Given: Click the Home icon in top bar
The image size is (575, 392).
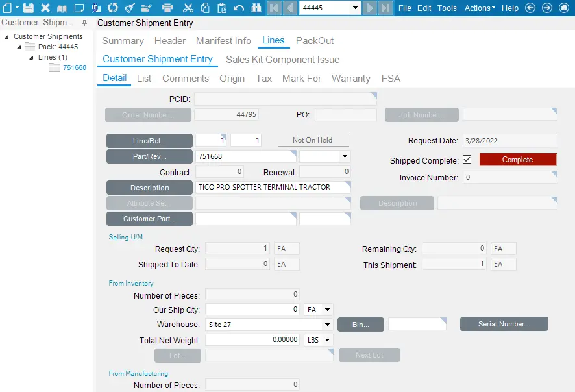Looking at the screenshot, I should tap(564, 8).
